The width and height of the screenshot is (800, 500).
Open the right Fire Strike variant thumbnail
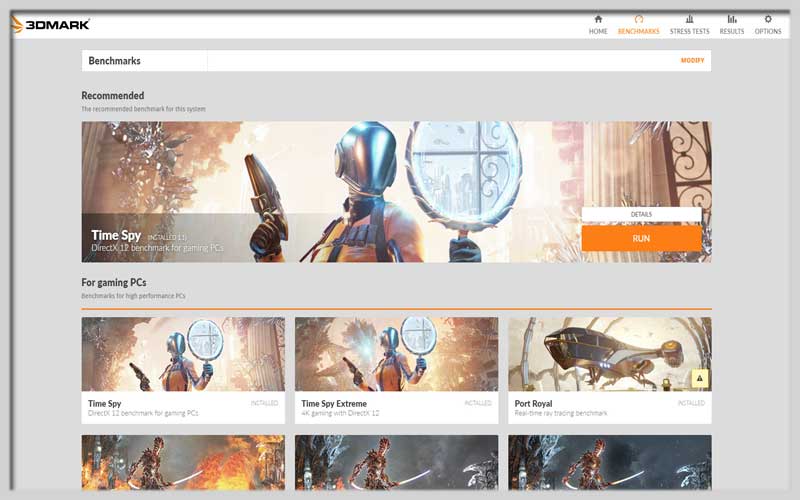tap(610, 462)
